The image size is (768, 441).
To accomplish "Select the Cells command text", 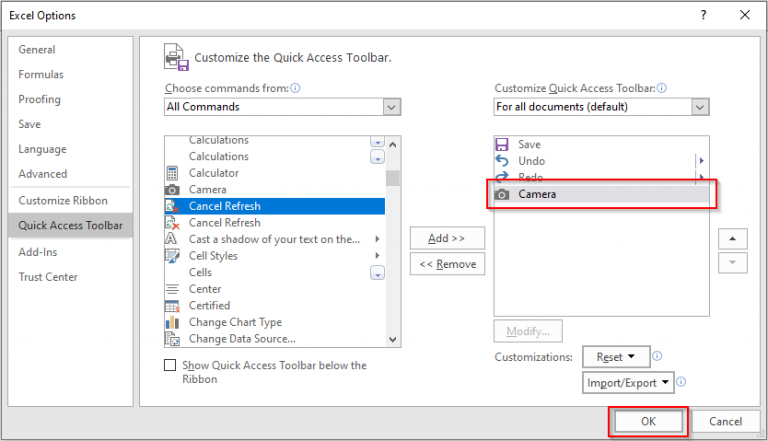I will 200,272.
